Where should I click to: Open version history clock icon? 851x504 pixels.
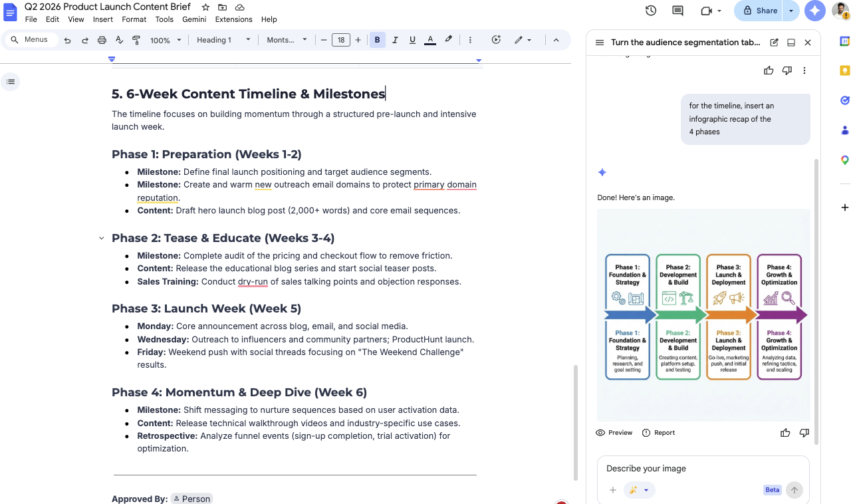point(651,11)
